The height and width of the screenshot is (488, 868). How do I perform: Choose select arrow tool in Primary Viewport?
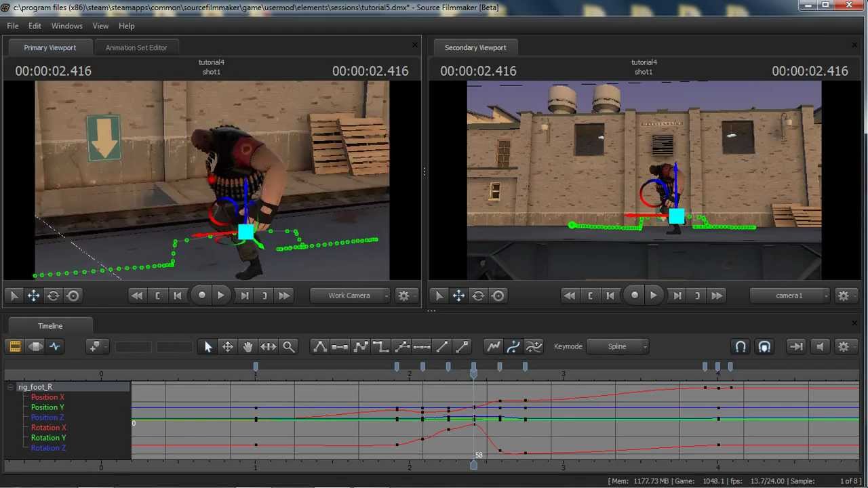[x=14, y=296]
